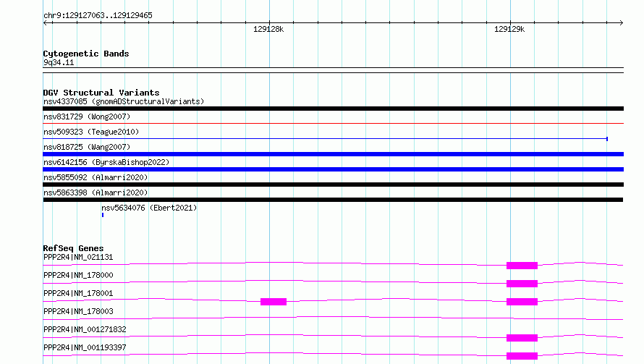Open the PPP2R4|NM_001193397 transcript label
This screenshot has width=644, height=364.
[x=85, y=347]
